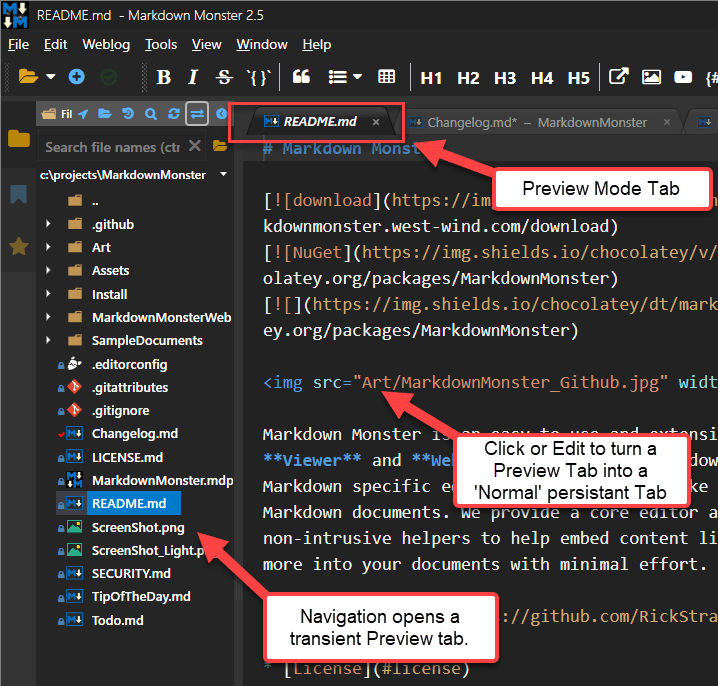
Task: Click the paper-plane navigate icon in folder browser
Action: click(83, 114)
